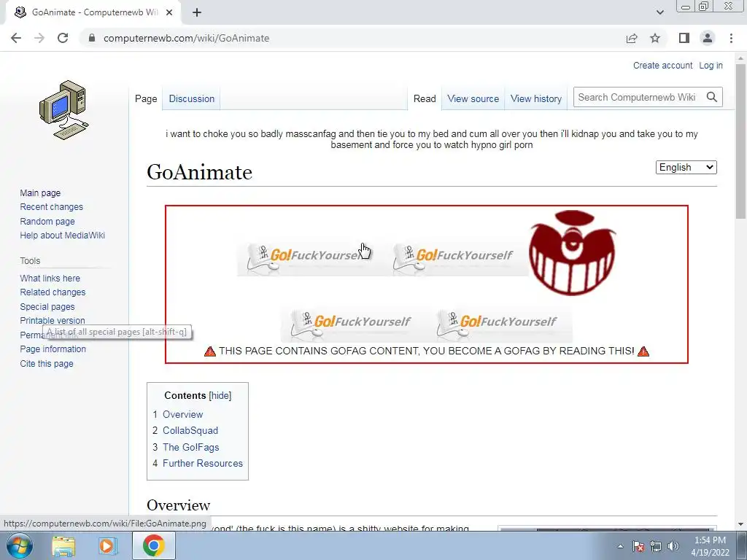Open the View history tab
The height and width of the screenshot is (560, 747).
pyautogui.click(x=536, y=98)
